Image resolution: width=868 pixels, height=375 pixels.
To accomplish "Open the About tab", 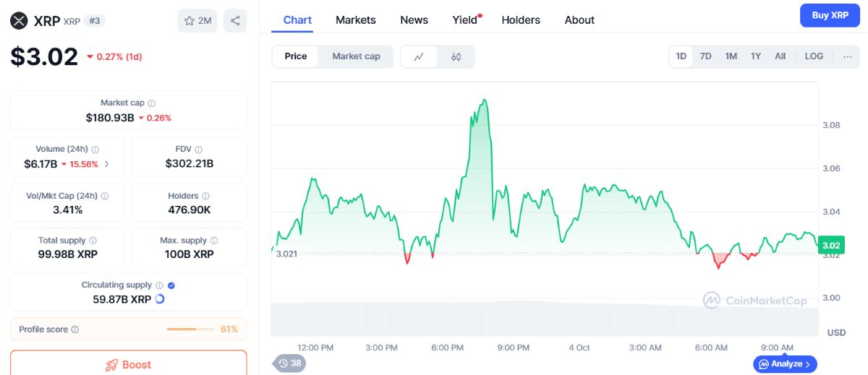I will click(579, 20).
